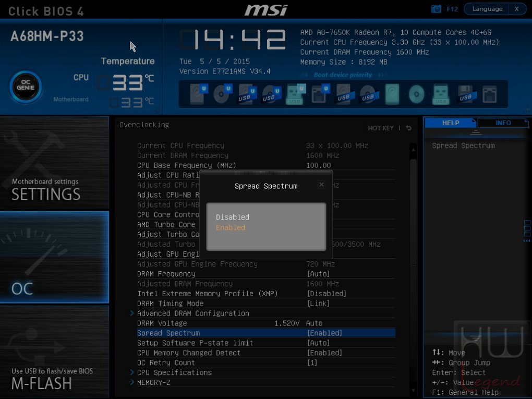Click left arrows beside Boot device priority
This screenshot has width=532, height=399.
[305, 75]
